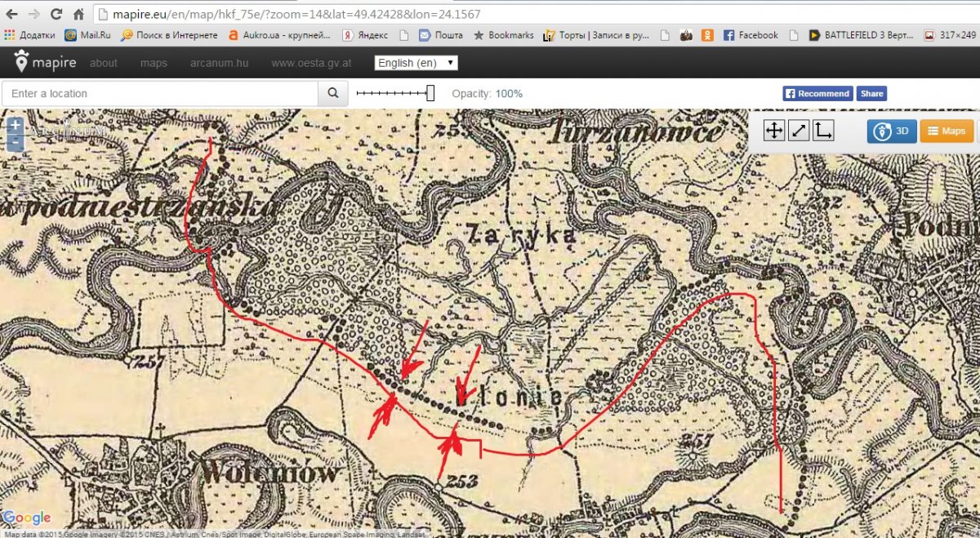The image size is (980, 538).
Task: Select the four-arrow move tool
Action: [x=774, y=130]
